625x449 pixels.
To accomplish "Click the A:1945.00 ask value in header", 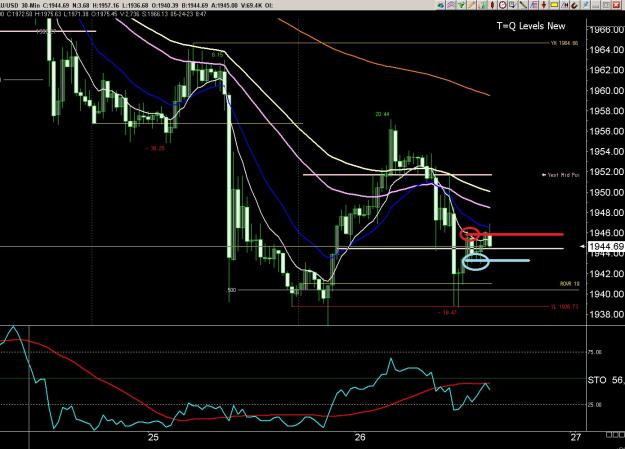I will (223, 6).
